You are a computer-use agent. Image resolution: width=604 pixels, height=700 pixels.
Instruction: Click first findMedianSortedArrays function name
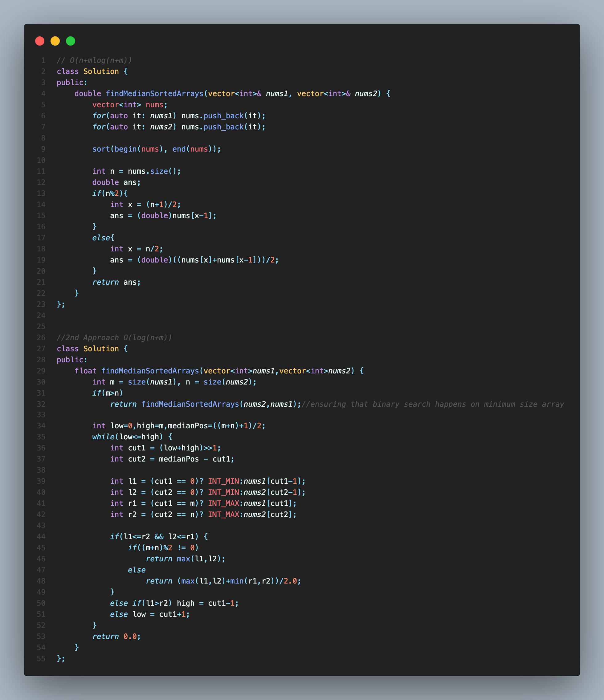coord(154,94)
